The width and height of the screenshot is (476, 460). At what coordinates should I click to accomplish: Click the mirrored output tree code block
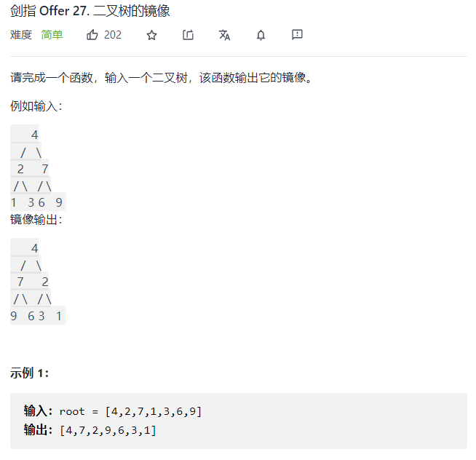[x=38, y=282]
